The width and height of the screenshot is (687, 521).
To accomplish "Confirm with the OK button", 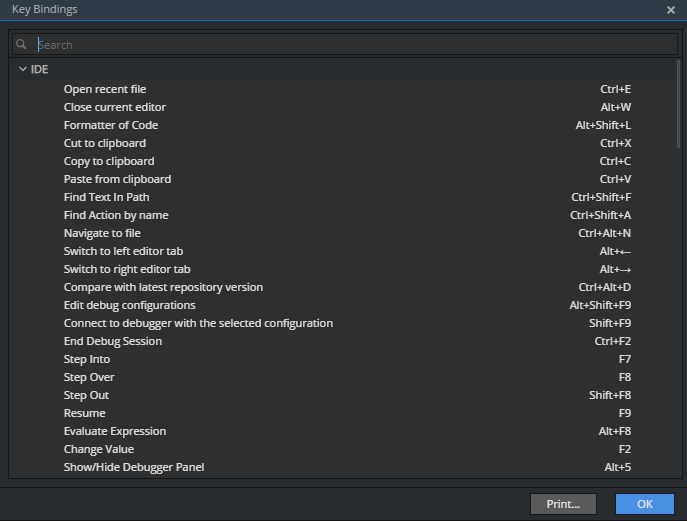I will [x=645, y=504].
